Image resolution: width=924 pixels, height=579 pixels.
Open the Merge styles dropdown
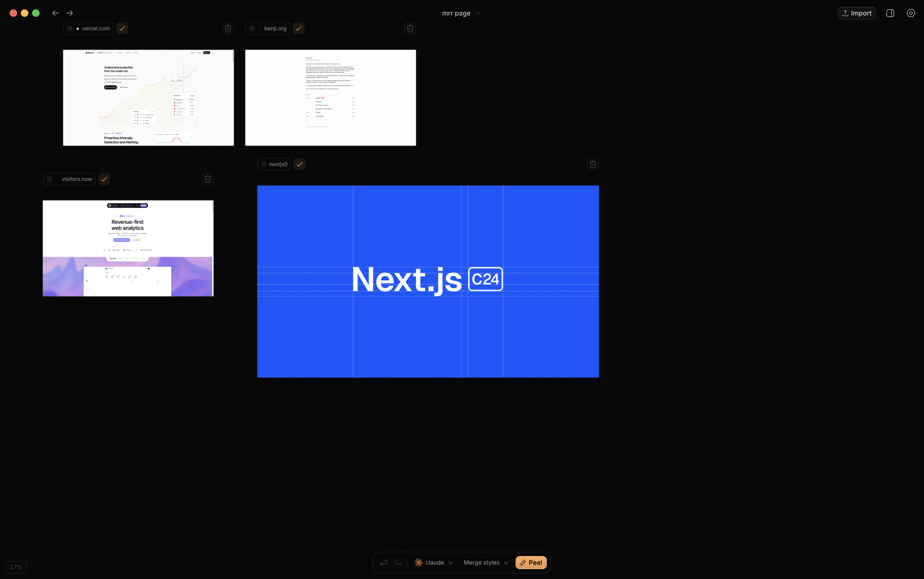tap(486, 562)
